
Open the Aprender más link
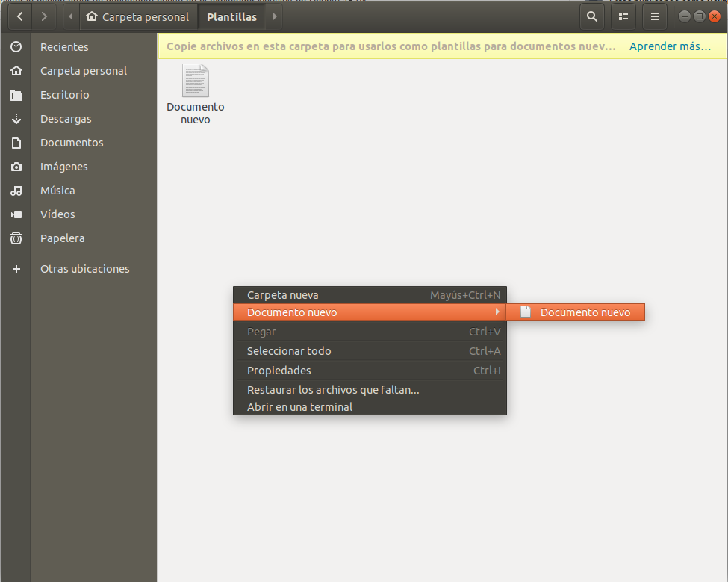[x=670, y=46]
